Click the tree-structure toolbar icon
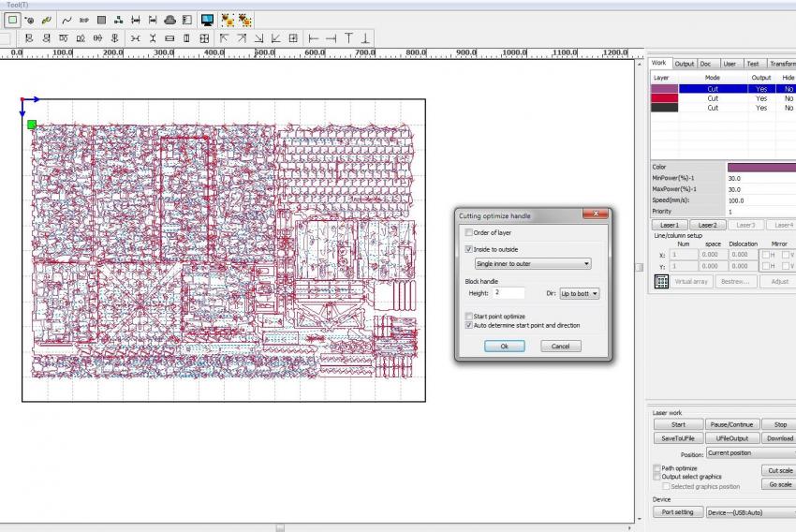Viewport: 796px width, 532px height. tap(119, 20)
